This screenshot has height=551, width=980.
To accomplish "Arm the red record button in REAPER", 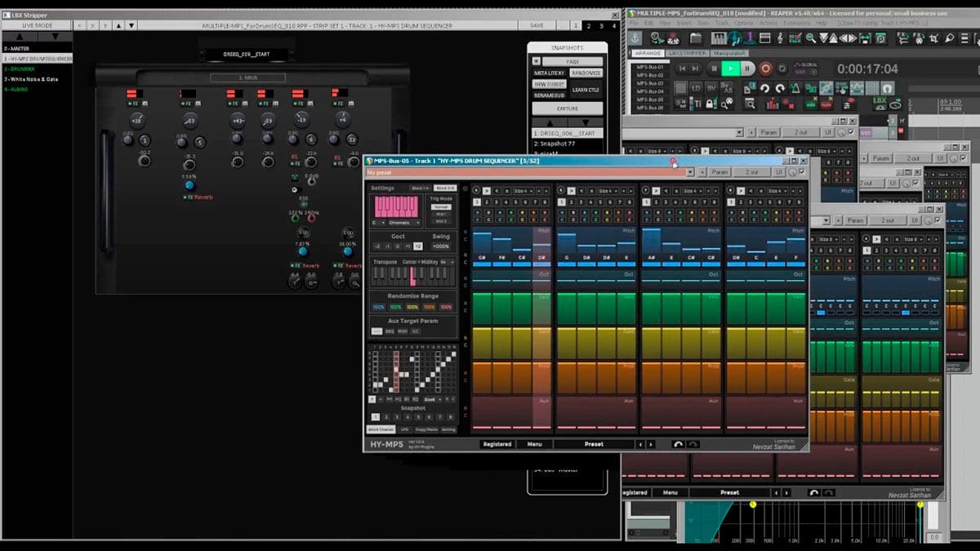I will pos(765,69).
